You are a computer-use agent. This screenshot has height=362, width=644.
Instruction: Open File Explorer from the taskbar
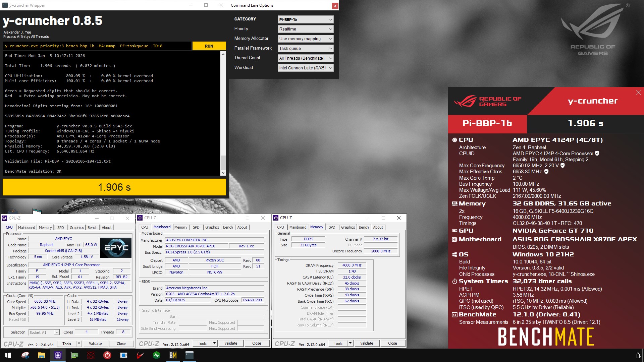pyautogui.click(x=41, y=355)
